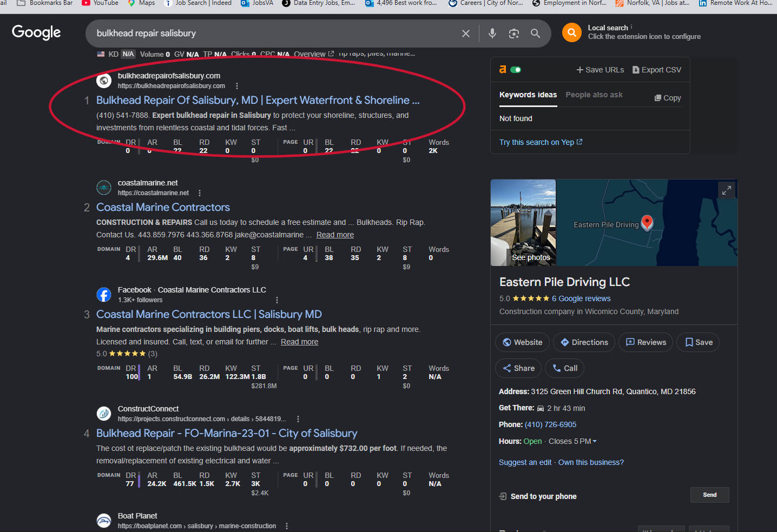
Task: Click the Send button for Send to your phone
Action: coord(710,495)
